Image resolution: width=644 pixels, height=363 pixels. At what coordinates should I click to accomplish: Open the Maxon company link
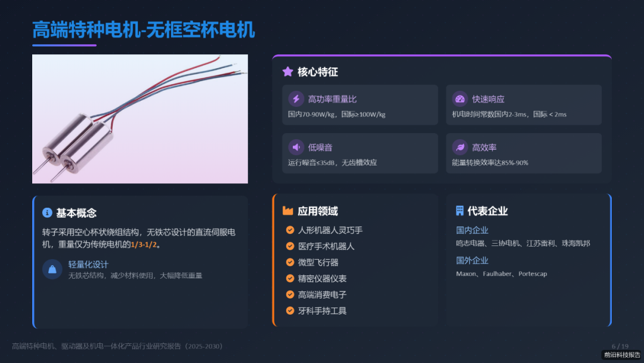click(465, 273)
